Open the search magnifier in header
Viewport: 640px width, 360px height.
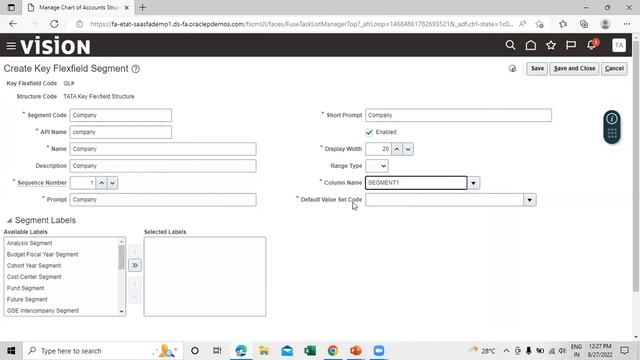(x=510, y=45)
